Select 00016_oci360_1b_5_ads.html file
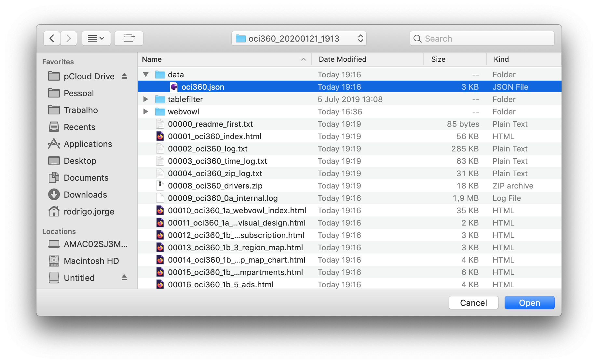Viewport: 598px width, 364px height. pos(221,284)
